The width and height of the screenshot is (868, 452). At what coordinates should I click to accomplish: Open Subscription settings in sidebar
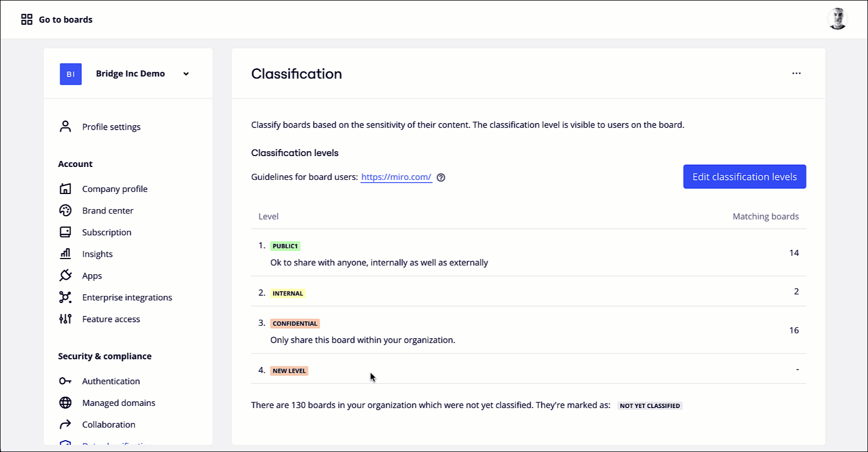tap(106, 232)
